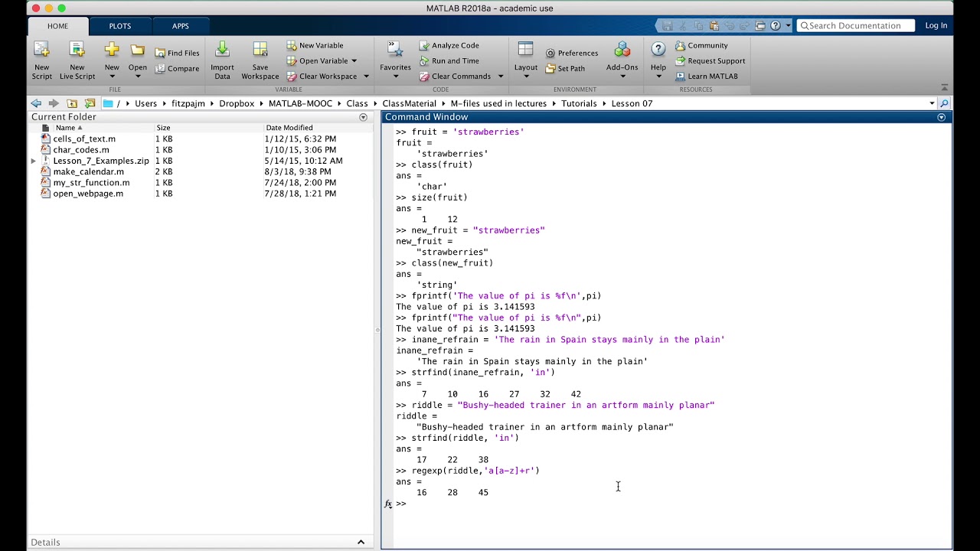
Task: Open Current Folder panel actions menu
Action: (363, 117)
